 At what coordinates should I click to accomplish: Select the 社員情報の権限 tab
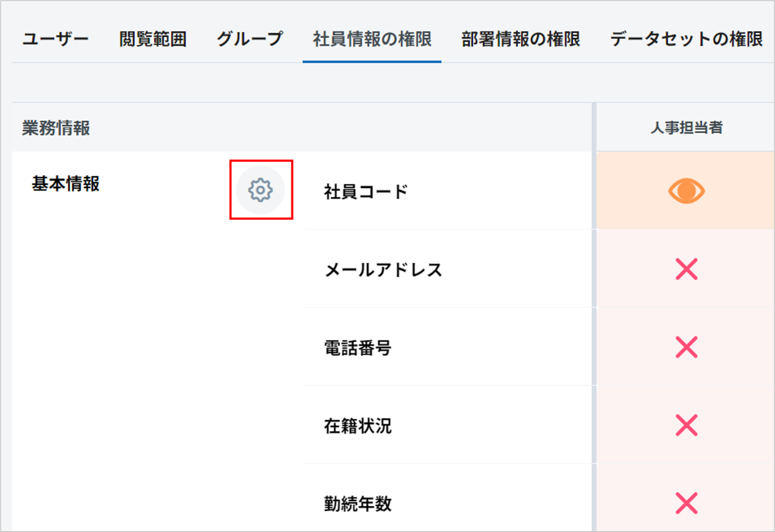pos(372,39)
